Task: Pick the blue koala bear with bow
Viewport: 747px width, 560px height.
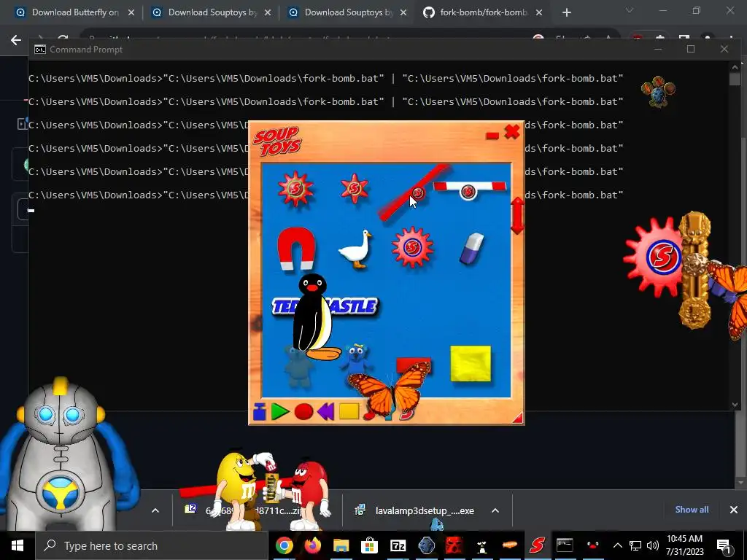Action: (356, 359)
